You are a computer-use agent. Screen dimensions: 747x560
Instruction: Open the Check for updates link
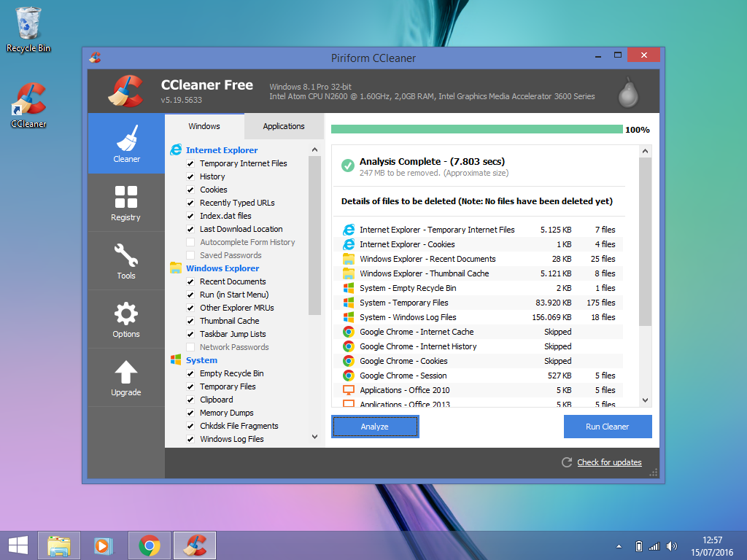coord(609,462)
